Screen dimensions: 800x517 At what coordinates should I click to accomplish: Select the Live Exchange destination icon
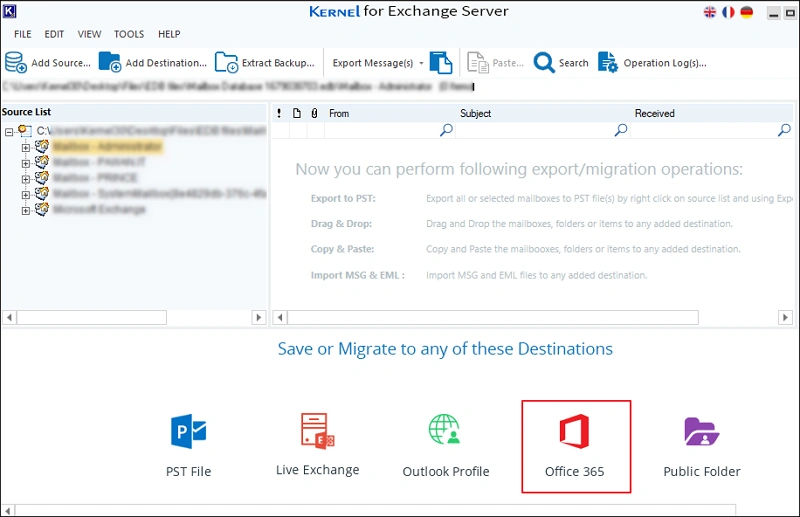[x=317, y=431]
